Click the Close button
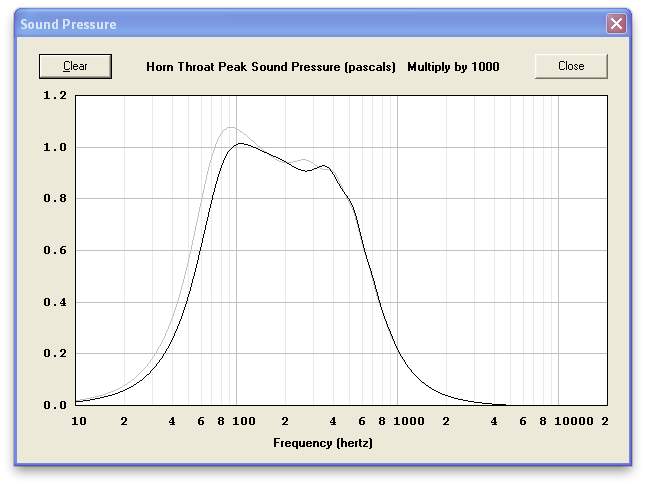 [571, 66]
